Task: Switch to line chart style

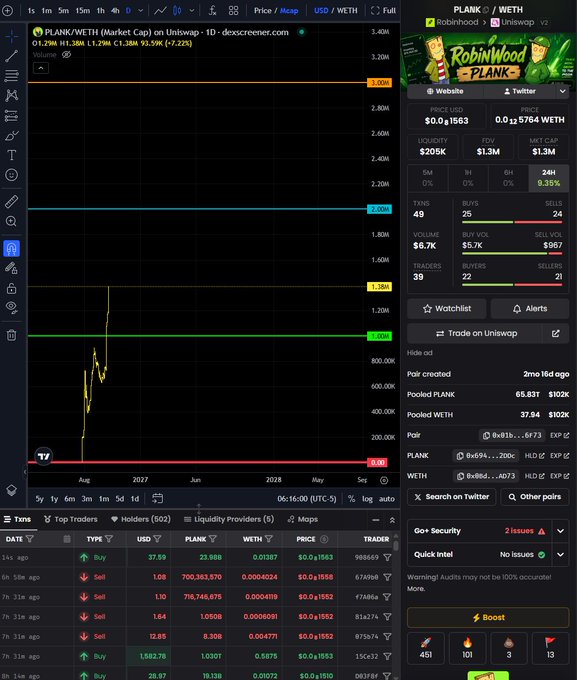Action: click(161, 10)
